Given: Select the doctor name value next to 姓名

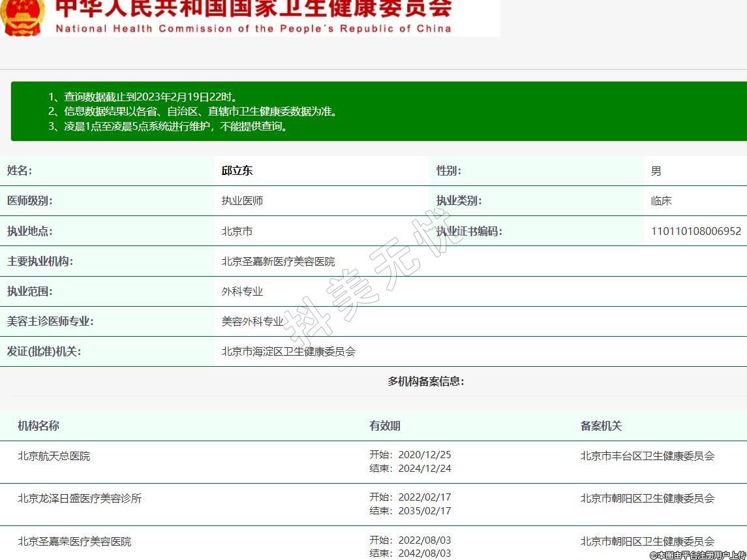Looking at the screenshot, I should pos(237,171).
